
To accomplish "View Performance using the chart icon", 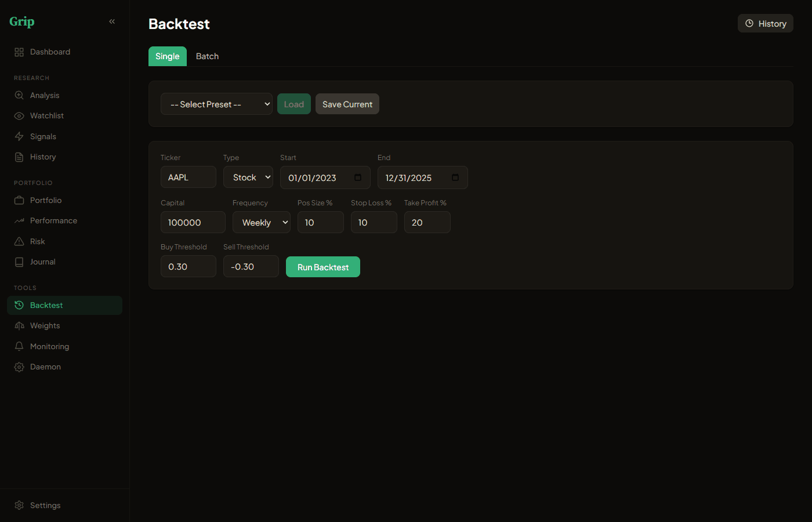I will point(19,220).
